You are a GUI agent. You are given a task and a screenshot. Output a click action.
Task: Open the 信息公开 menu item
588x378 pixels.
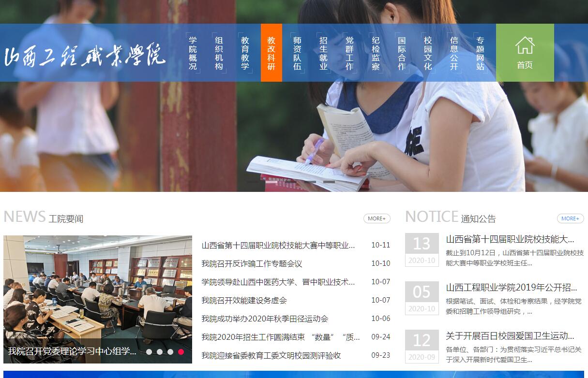coord(454,53)
